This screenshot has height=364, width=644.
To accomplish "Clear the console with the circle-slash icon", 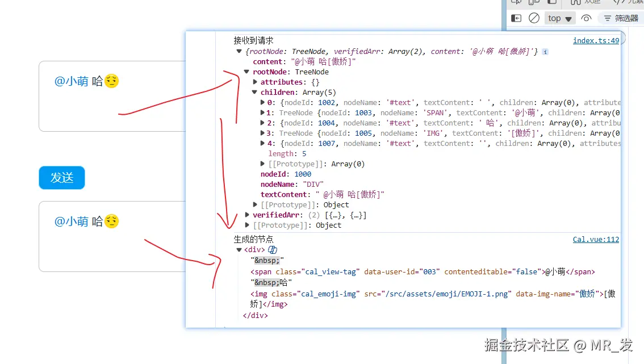I will coord(534,18).
